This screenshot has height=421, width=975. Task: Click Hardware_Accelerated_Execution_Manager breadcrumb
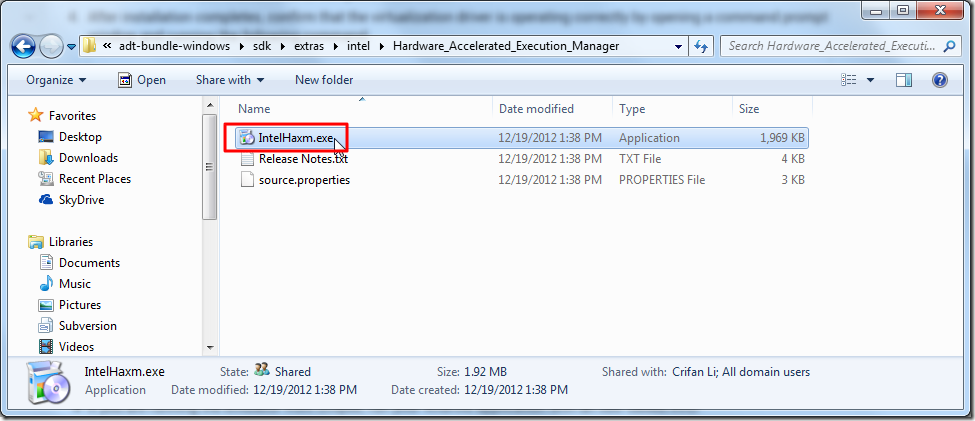(x=506, y=46)
